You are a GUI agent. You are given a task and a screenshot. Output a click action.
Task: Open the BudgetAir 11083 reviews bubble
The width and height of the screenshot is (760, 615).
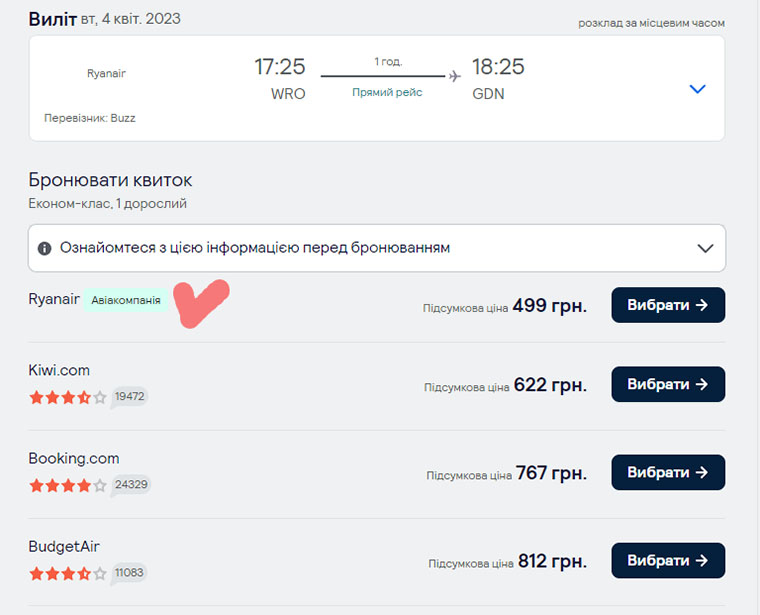129,573
